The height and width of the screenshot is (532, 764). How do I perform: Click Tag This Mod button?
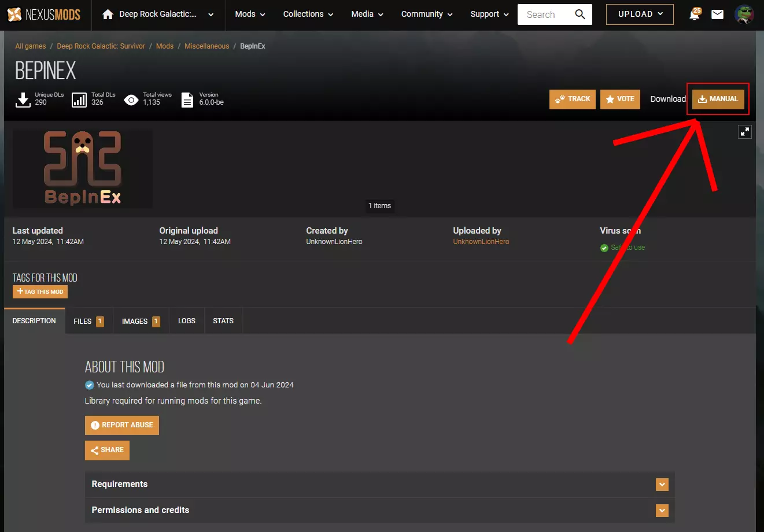(x=40, y=292)
